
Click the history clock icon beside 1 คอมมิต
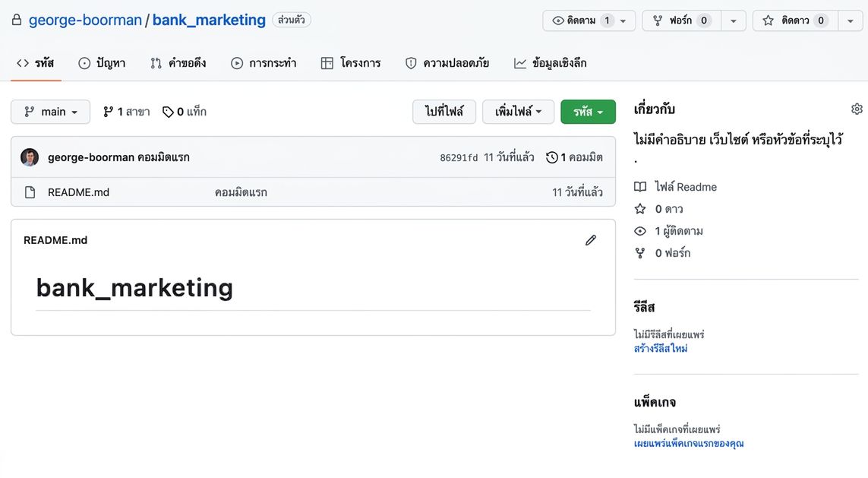551,157
